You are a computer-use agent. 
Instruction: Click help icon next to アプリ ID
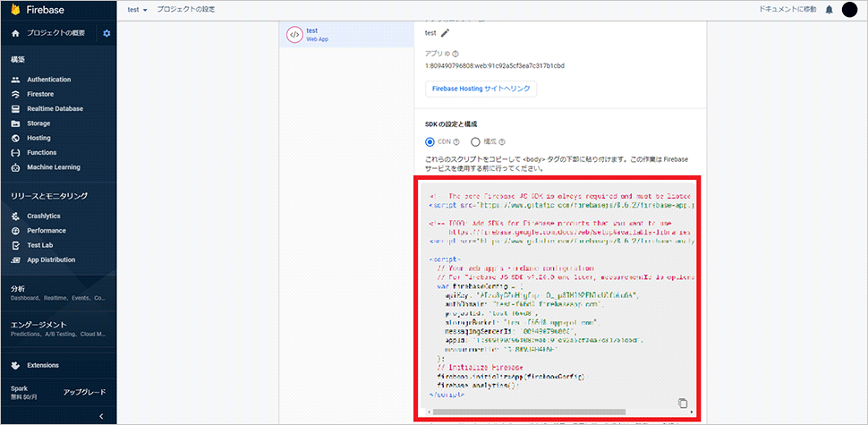tap(455, 54)
